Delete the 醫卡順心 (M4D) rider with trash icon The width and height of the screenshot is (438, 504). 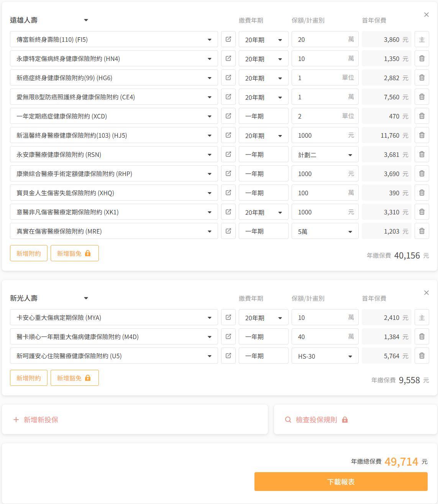click(x=422, y=336)
